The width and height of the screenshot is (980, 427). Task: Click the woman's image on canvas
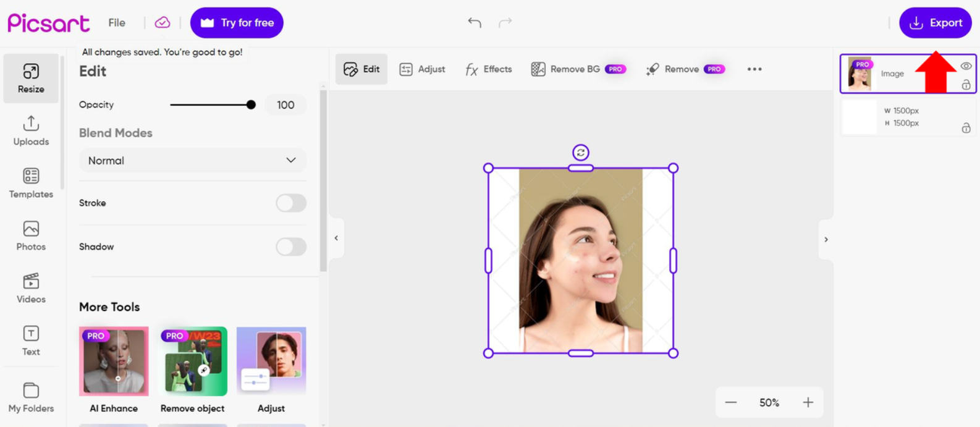(580, 260)
